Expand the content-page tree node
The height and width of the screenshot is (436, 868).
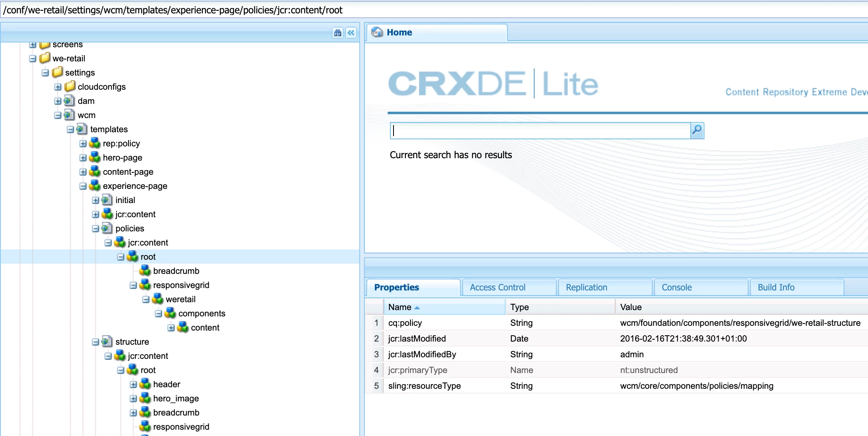pos(83,172)
